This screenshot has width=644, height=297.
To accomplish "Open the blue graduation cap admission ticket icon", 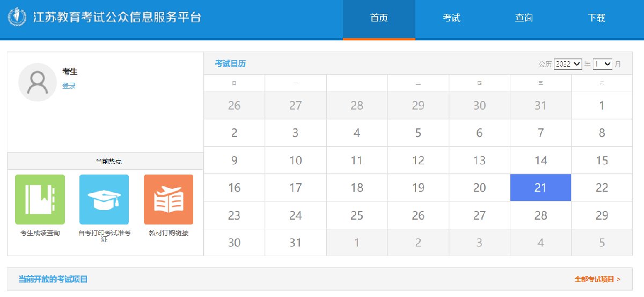I will click(104, 199).
